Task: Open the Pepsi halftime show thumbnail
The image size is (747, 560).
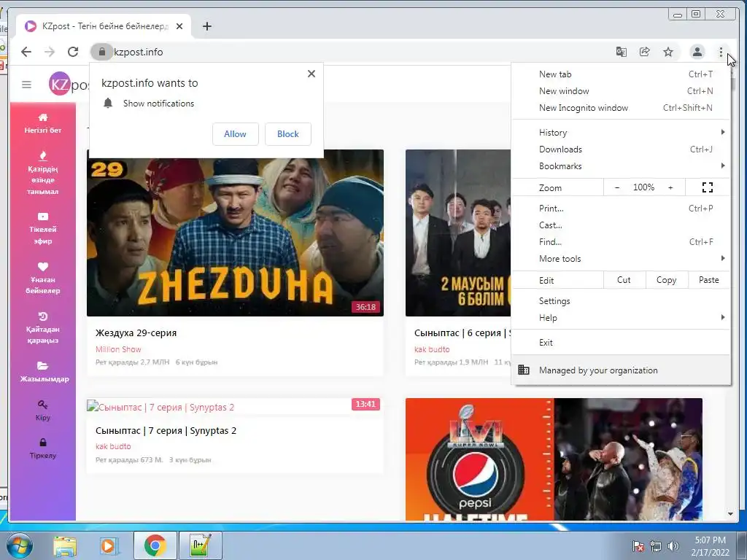Action: tap(554, 459)
